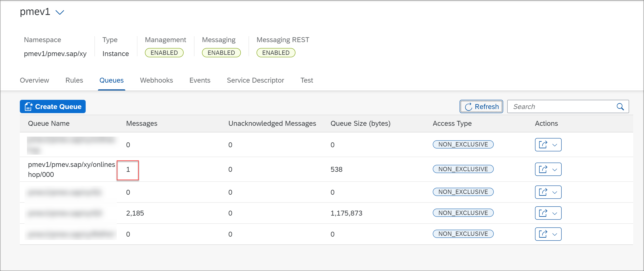644x271 pixels.
Task: Click the magnifier search icon
Action: point(620,107)
